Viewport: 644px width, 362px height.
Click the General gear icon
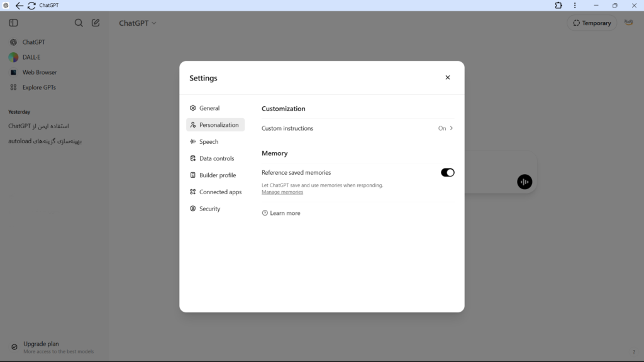click(192, 108)
